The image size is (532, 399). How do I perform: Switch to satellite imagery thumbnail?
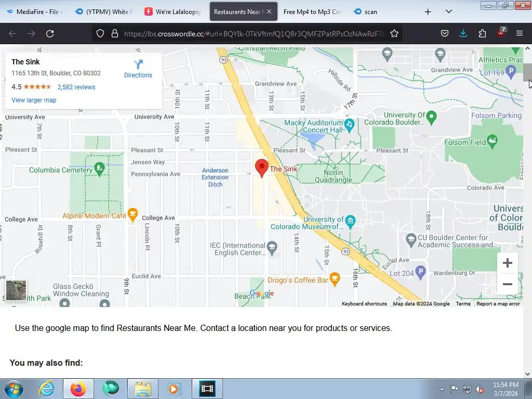pyautogui.click(x=16, y=290)
